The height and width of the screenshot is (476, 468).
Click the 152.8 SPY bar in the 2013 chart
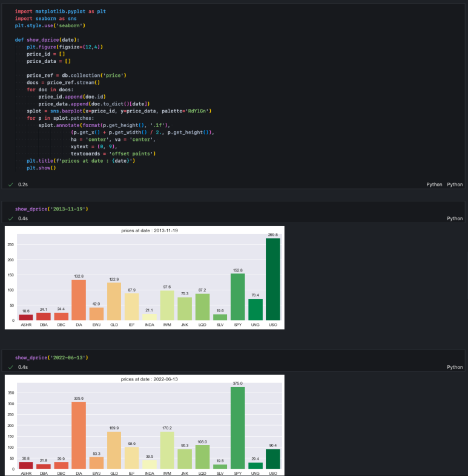(x=238, y=297)
